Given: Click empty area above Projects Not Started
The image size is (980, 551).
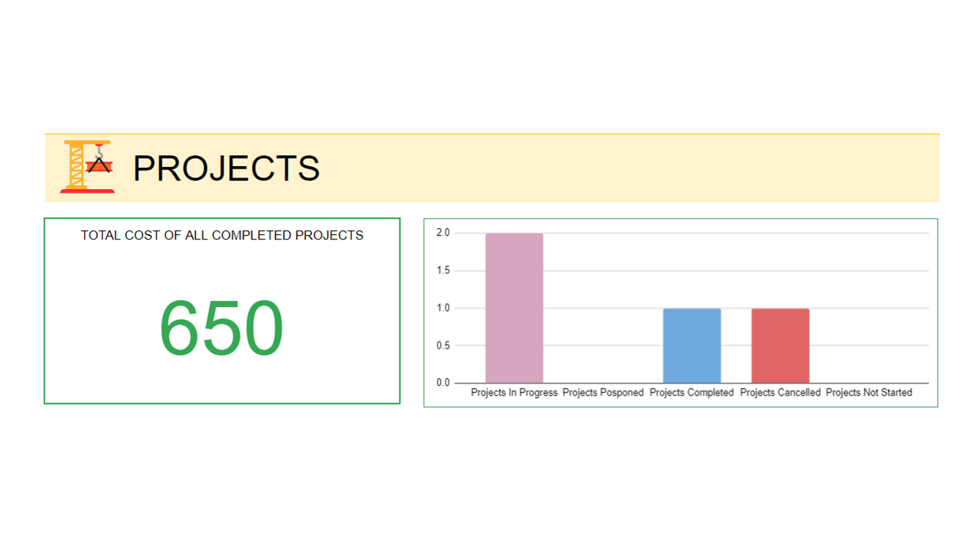Looking at the screenshot, I should [x=869, y=308].
